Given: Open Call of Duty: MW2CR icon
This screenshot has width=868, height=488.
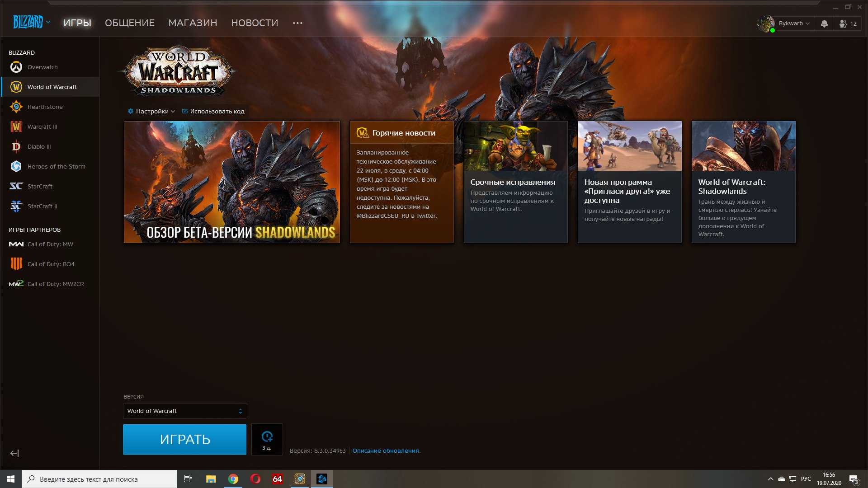Looking at the screenshot, I should click(16, 284).
